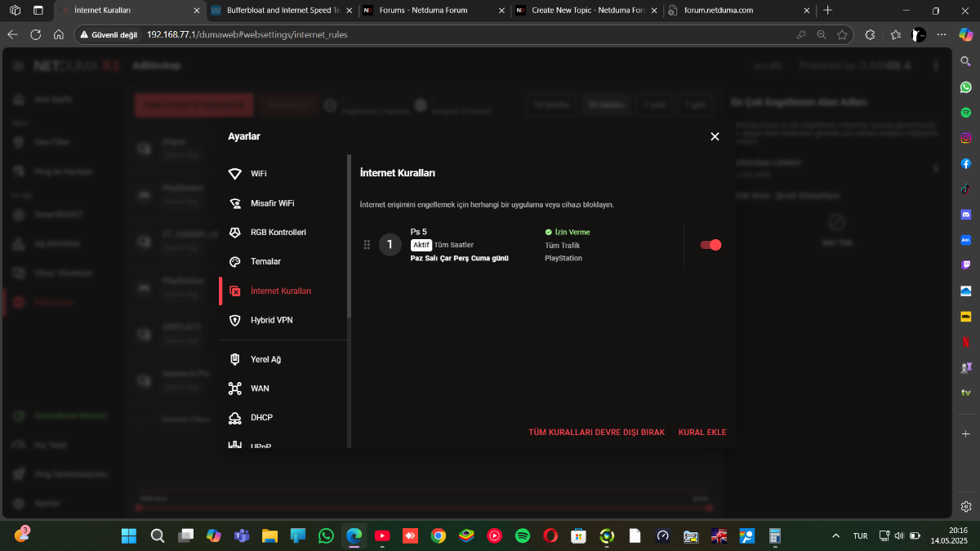Open Netflix in Edge sidebar

click(966, 341)
